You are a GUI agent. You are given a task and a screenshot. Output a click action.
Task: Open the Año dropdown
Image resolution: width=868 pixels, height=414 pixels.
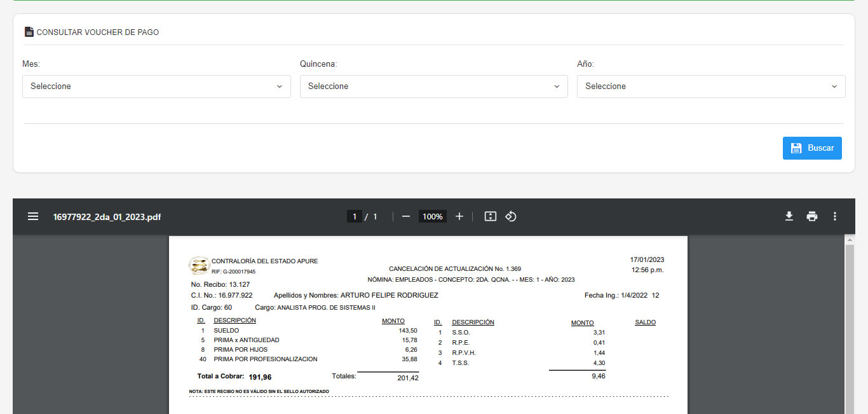(x=711, y=86)
